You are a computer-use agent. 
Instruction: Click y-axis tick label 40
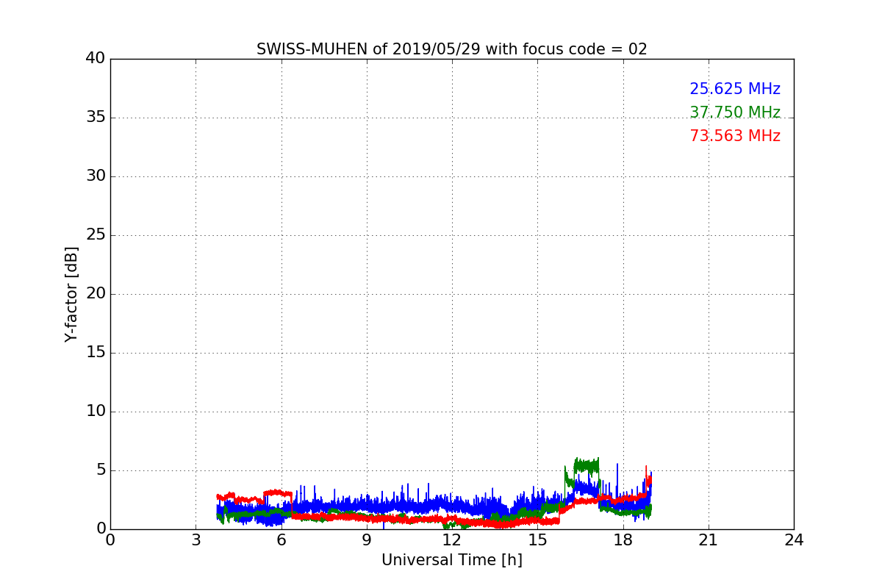(x=96, y=59)
